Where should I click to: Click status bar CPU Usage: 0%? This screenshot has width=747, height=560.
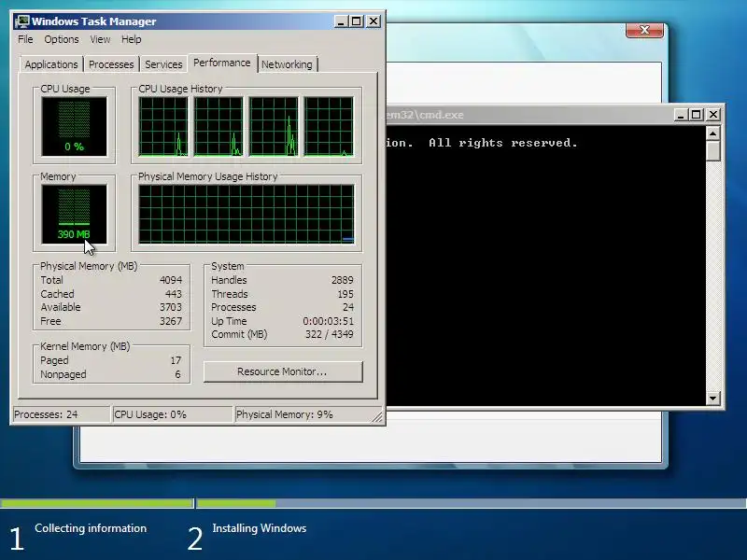pyautogui.click(x=172, y=414)
